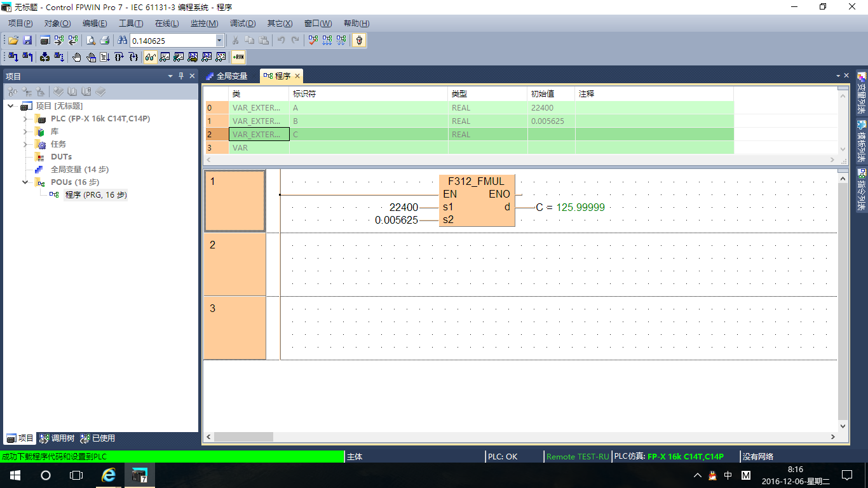Click the eyeglasses monitoring icon

tap(150, 57)
